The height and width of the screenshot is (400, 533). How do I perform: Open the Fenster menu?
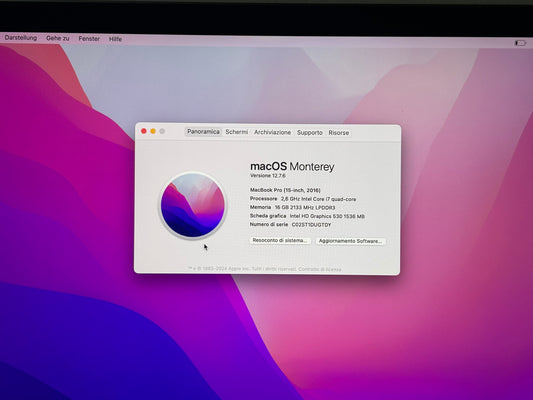pos(89,39)
